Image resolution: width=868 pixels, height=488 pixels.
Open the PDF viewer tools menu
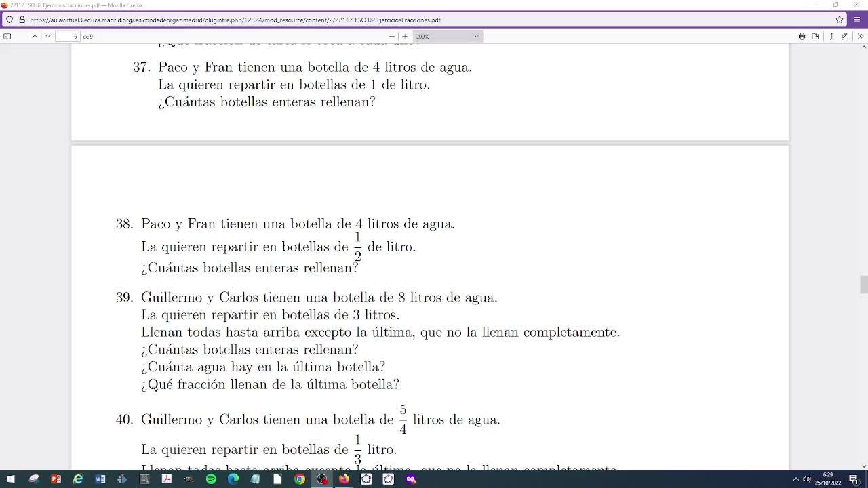[861, 36]
